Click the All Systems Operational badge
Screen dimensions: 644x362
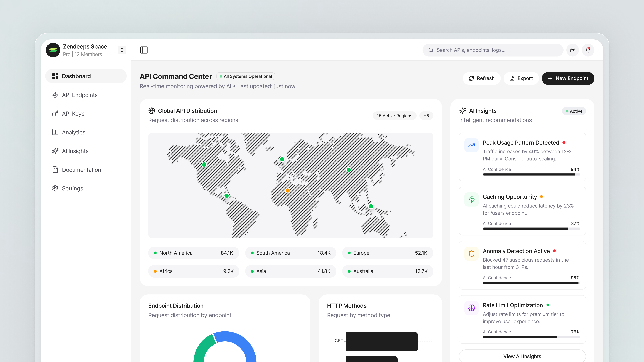click(x=246, y=76)
